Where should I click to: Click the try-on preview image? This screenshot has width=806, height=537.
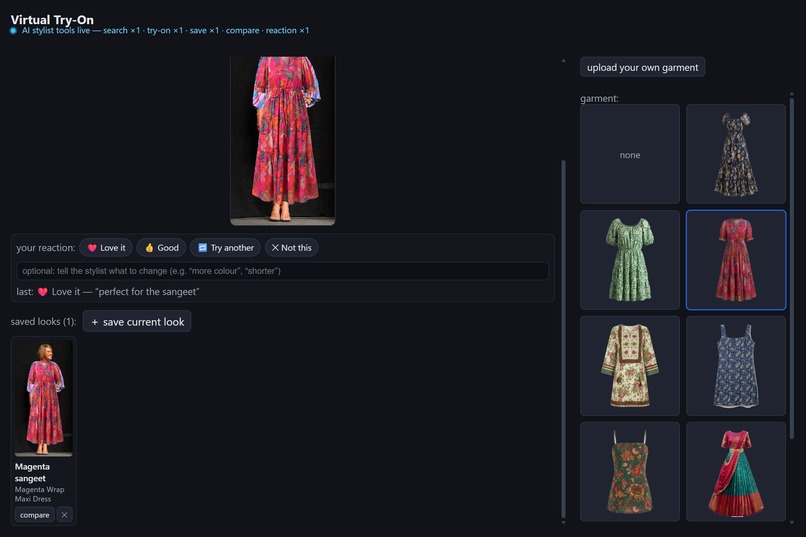click(283, 141)
